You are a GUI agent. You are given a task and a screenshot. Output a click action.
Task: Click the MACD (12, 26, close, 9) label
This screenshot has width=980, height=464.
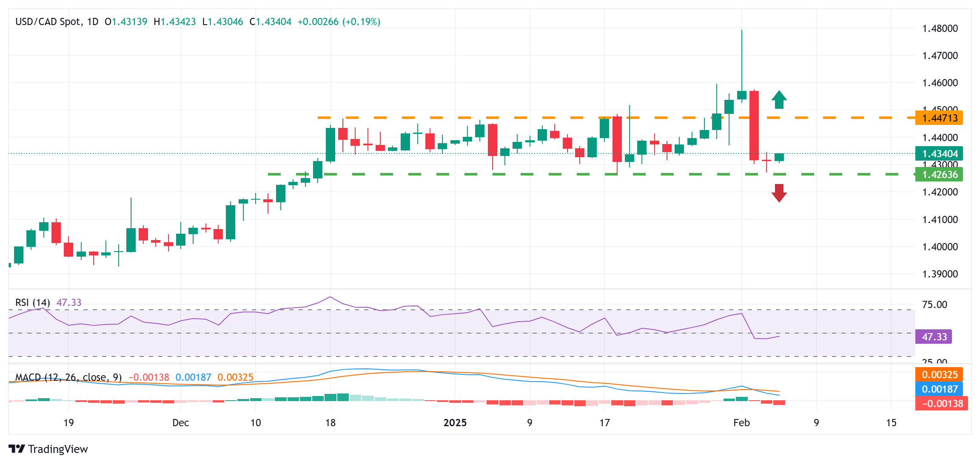[68, 377]
